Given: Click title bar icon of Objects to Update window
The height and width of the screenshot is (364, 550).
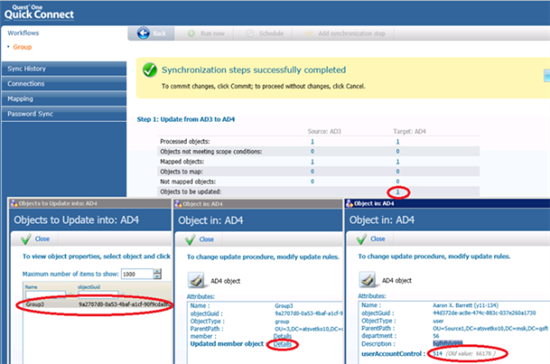Looking at the screenshot, I should 14,203.
